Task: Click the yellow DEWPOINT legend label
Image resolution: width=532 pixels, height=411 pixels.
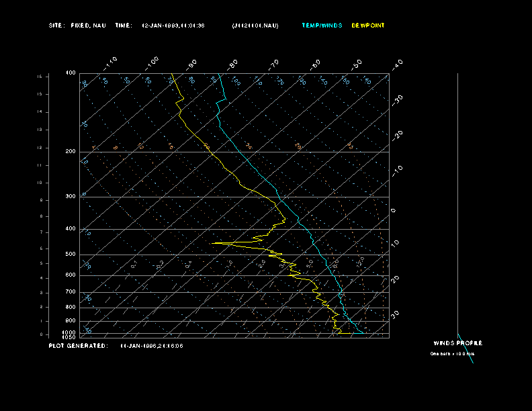Action: click(368, 26)
